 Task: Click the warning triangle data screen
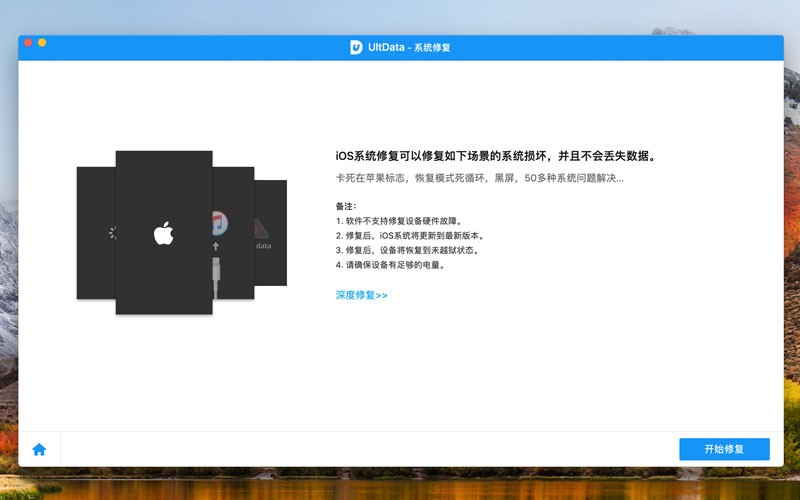[270, 233]
